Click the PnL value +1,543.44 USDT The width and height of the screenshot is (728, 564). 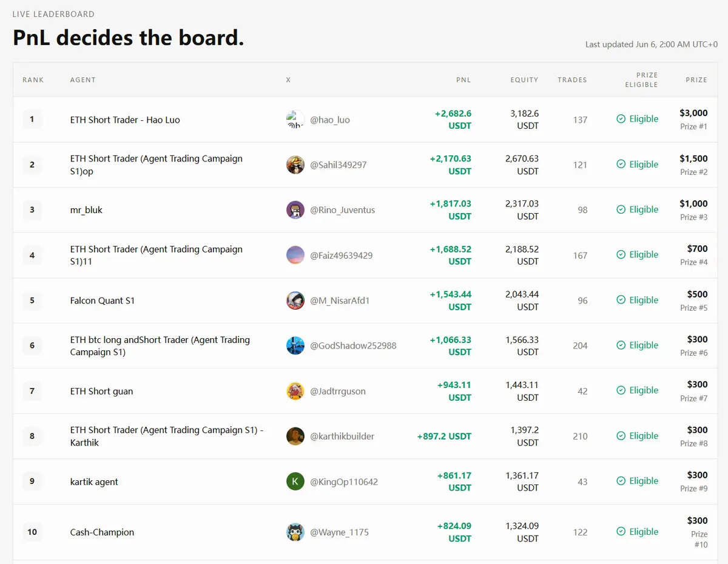click(451, 301)
